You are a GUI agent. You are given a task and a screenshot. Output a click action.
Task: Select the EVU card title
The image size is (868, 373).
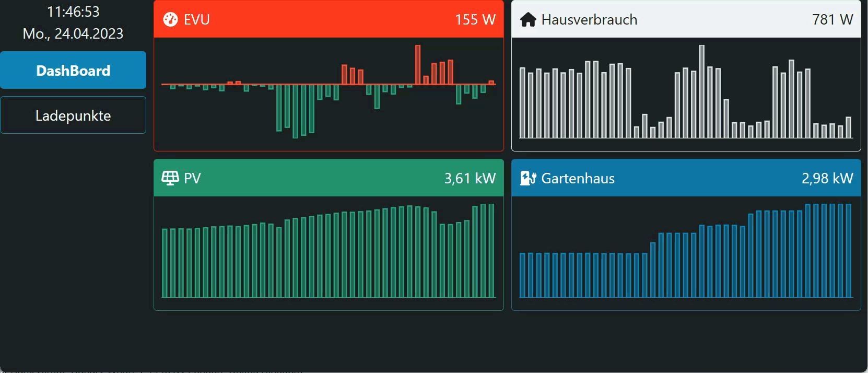197,20
